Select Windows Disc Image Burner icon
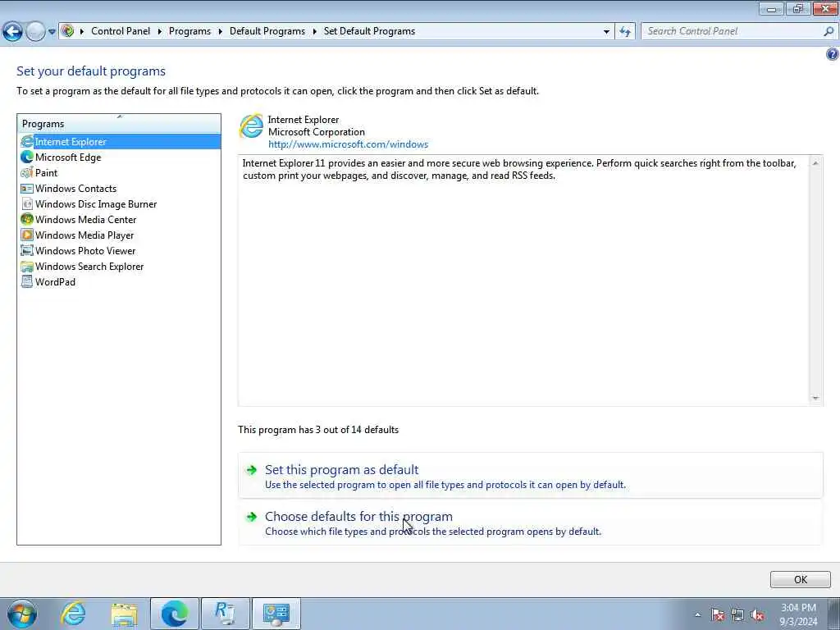840x630 pixels. point(27,203)
